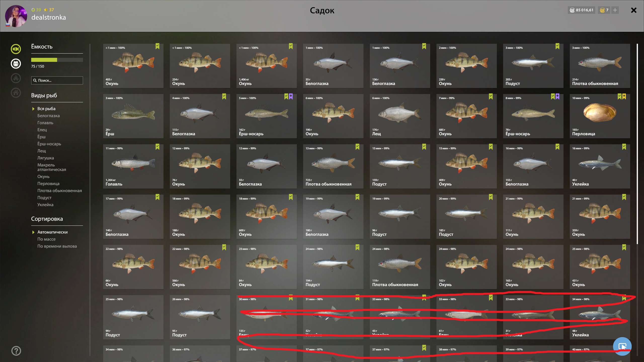Click the help question mark icon
The height and width of the screenshot is (362, 644).
coord(16,351)
